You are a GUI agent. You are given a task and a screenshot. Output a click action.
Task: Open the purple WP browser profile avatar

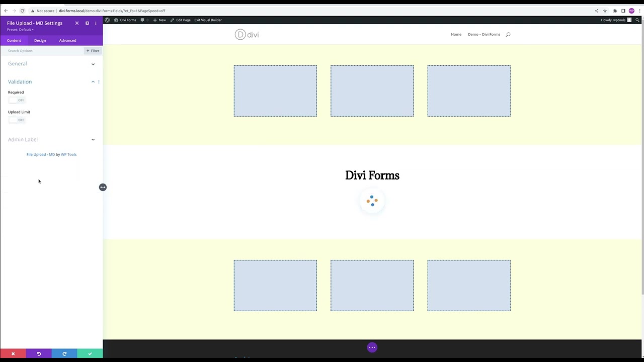pyautogui.click(x=631, y=11)
